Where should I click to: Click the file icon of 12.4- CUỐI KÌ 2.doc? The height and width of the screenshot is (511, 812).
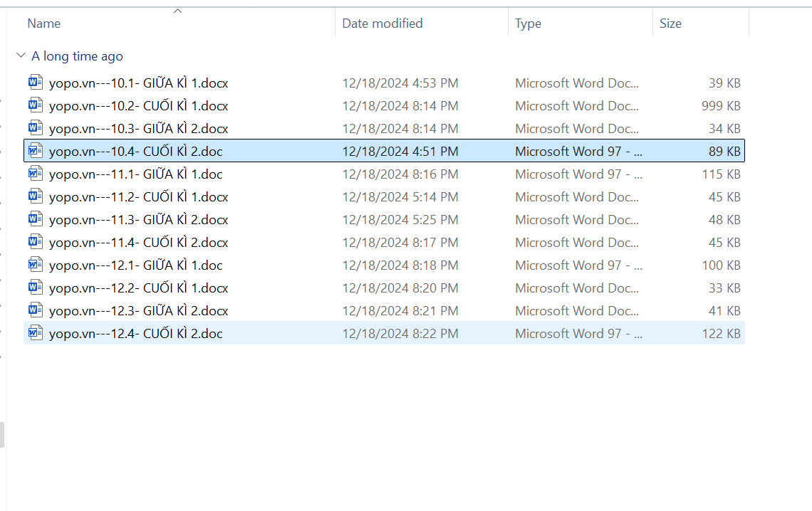pos(36,333)
